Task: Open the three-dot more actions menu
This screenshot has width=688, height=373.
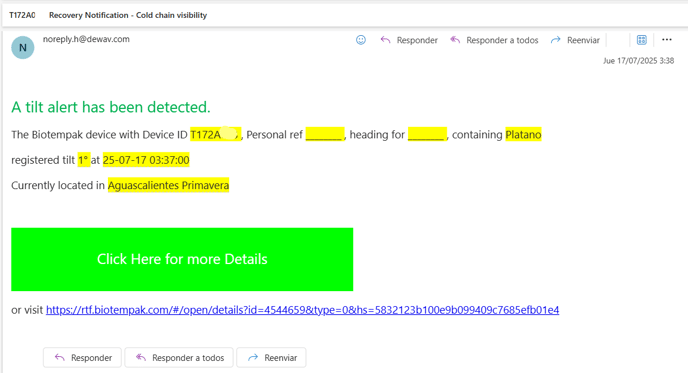Action: coord(667,39)
